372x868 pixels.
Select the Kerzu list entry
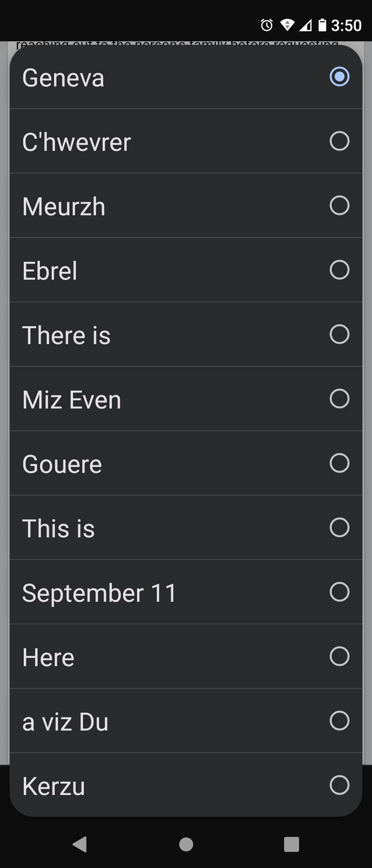tap(54, 786)
